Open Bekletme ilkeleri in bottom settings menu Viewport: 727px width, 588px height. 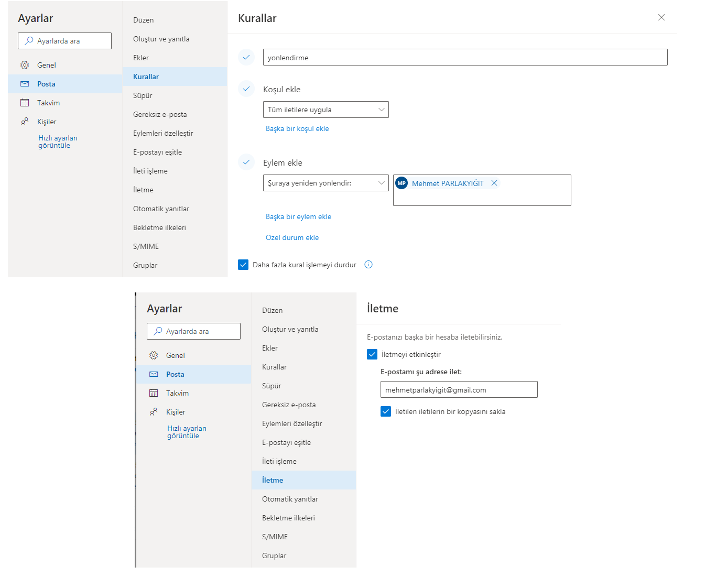point(304,518)
